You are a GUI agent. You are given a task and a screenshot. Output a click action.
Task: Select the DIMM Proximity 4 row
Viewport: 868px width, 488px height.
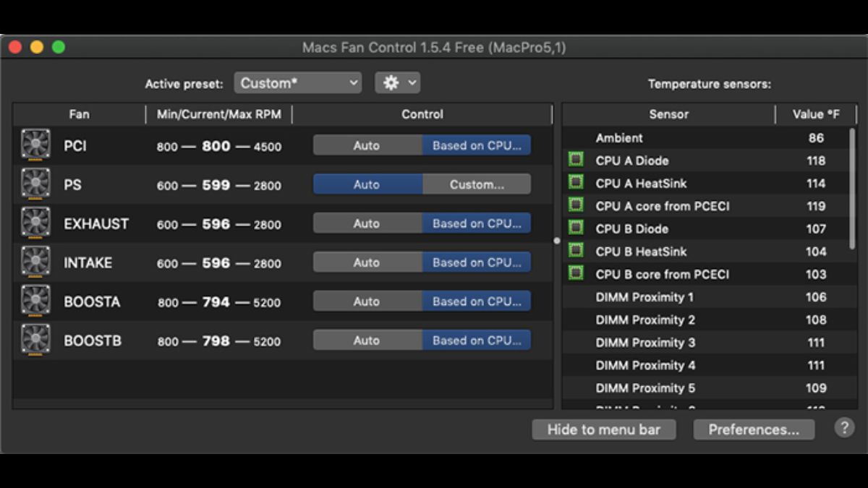pos(705,365)
